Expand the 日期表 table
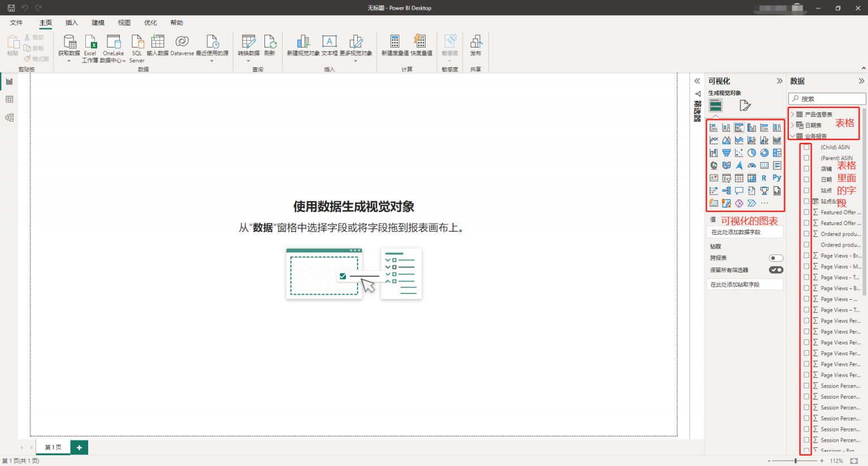Viewport: 868px width, 466px height. 792,125
